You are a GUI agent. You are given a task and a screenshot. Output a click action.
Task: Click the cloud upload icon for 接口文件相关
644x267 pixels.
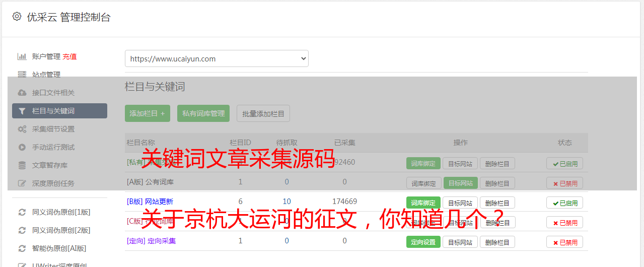(x=22, y=93)
